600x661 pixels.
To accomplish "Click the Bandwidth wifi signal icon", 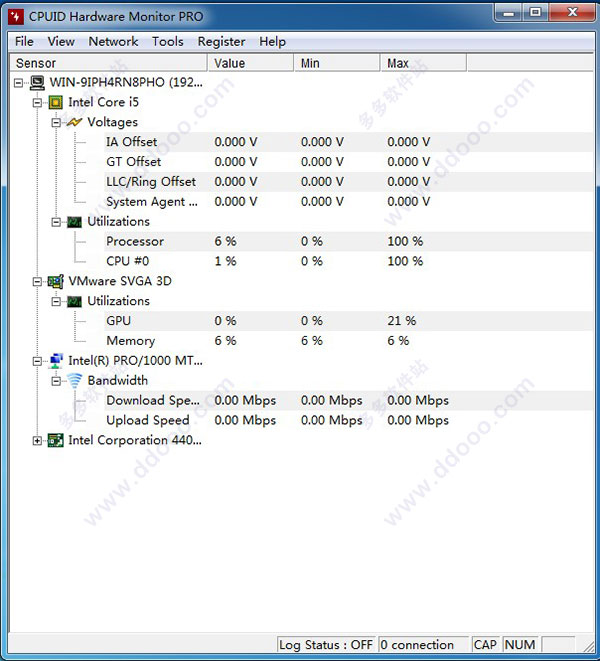I will pos(75,381).
